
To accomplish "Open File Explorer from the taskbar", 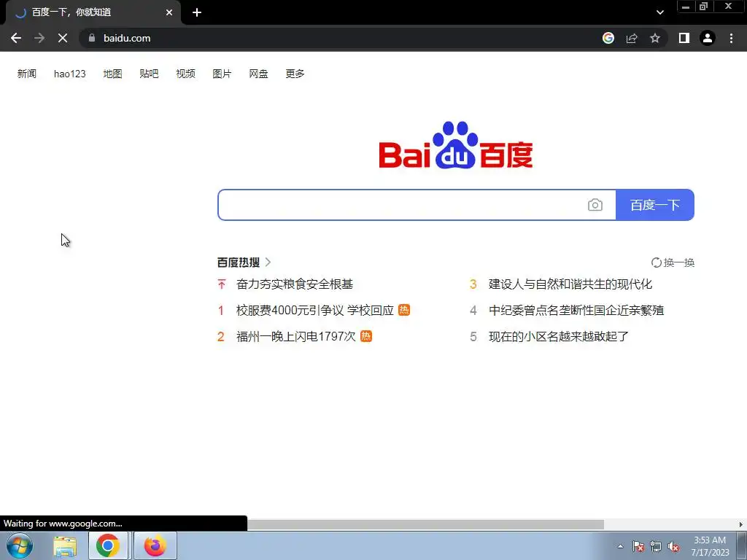I will pyautogui.click(x=65, y=545).
